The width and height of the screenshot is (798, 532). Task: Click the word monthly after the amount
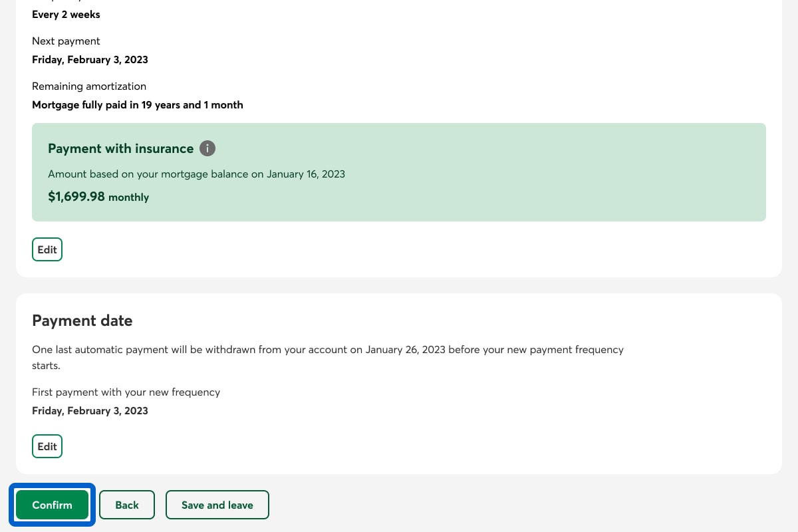coord(129,198)
